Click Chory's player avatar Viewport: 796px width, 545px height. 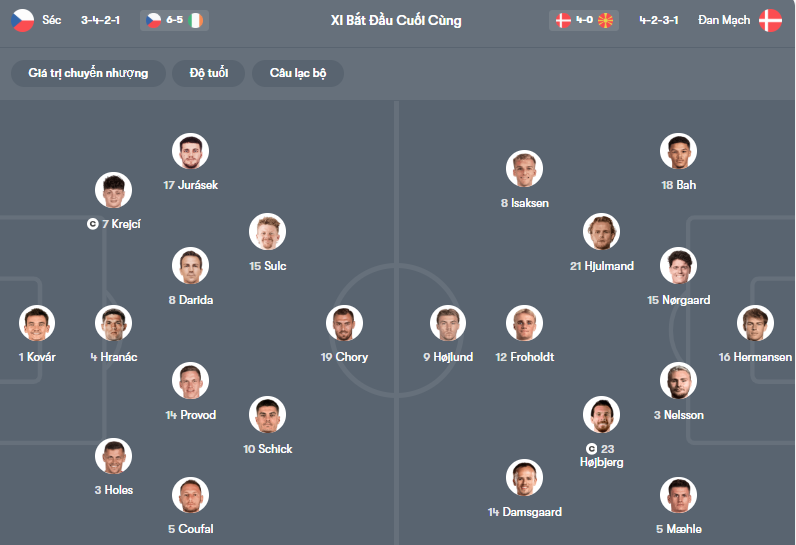coord(344,323)
